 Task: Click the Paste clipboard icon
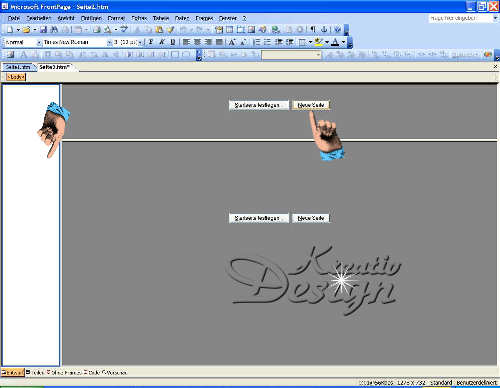159,30
